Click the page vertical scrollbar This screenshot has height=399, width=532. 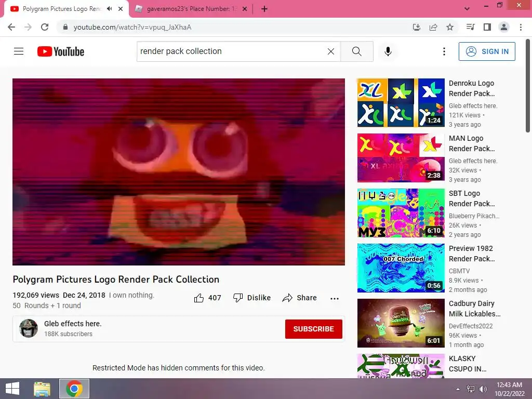(528, 86)
